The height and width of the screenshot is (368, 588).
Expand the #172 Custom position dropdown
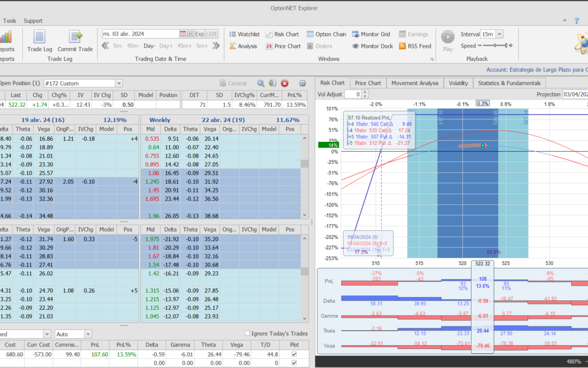tap(119, 83)
